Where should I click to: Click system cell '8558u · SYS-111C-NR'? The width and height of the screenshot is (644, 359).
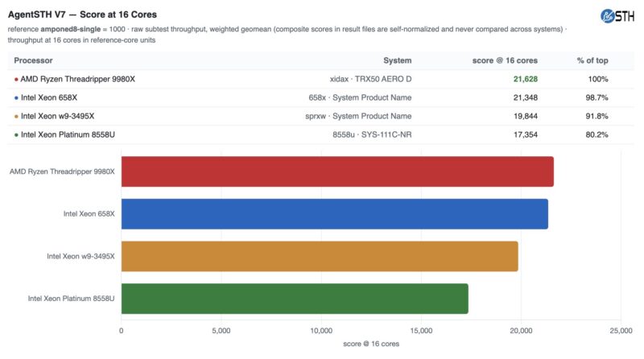point(372,134)
